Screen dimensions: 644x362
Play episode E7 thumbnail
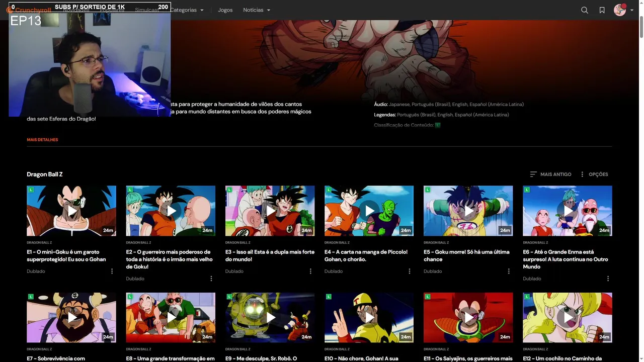click(x=71, y=318)
